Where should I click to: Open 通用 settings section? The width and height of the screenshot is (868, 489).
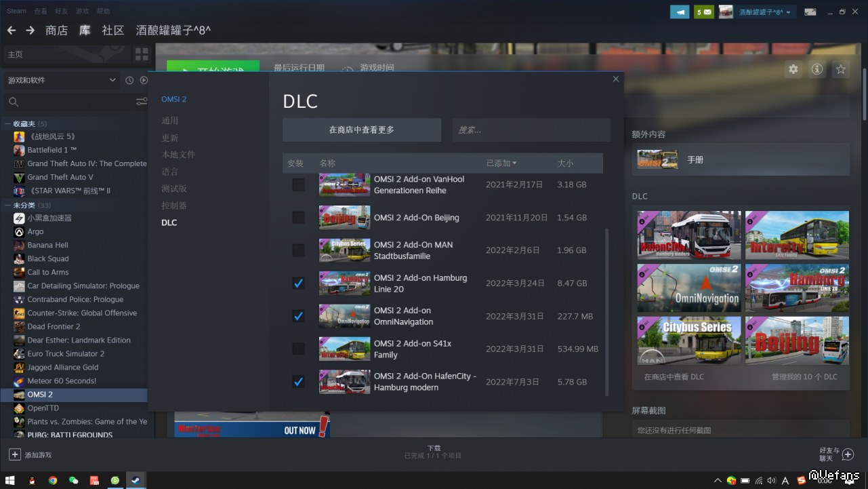point(170,121)
